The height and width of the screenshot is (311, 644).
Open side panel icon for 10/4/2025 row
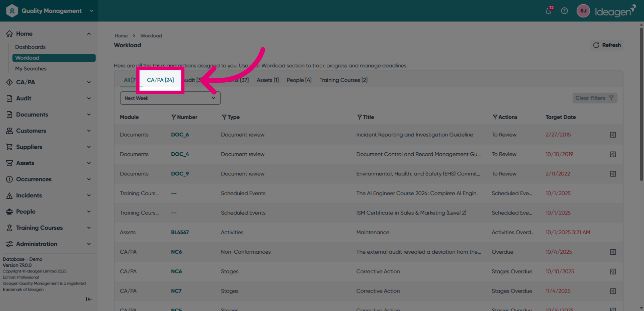[613, 252]
